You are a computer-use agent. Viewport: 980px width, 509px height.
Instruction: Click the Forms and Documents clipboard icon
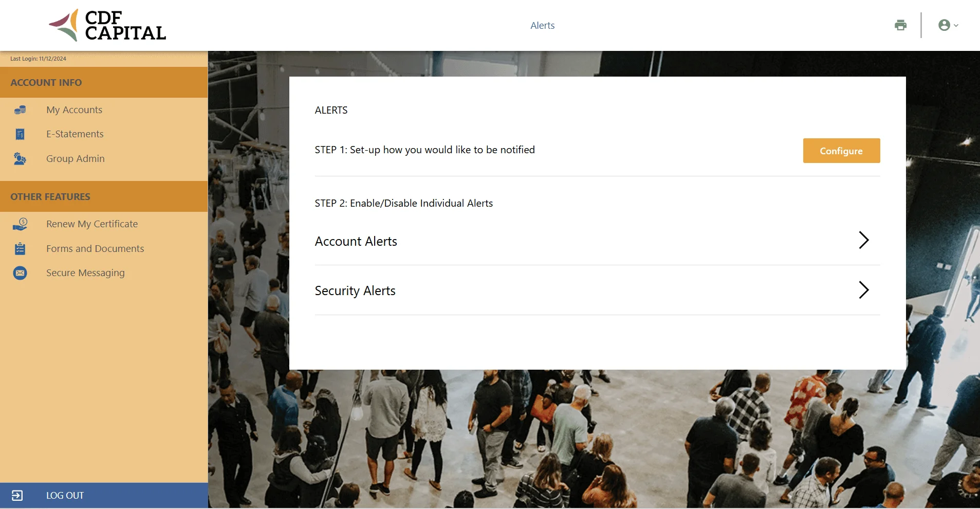click(x=20, y=249)
